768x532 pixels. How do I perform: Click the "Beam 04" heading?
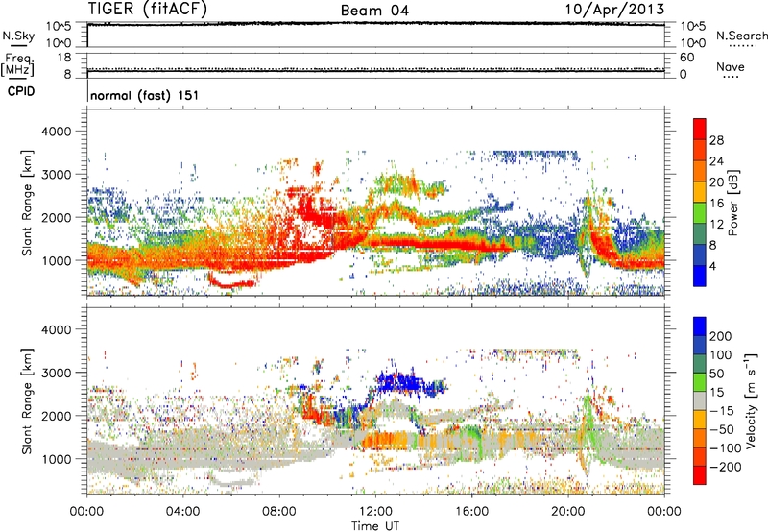[x=374, y=11]
